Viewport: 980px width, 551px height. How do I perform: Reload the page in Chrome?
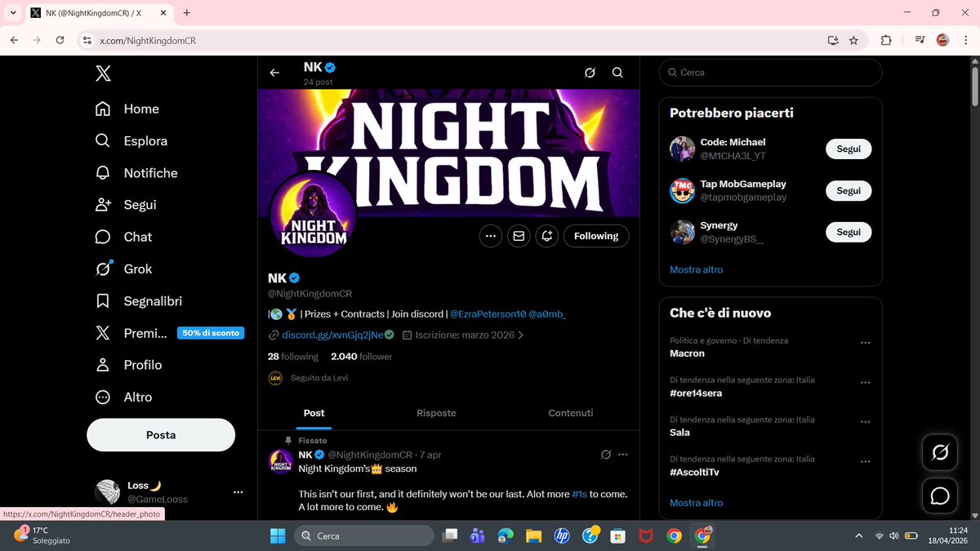click(60, 39)
